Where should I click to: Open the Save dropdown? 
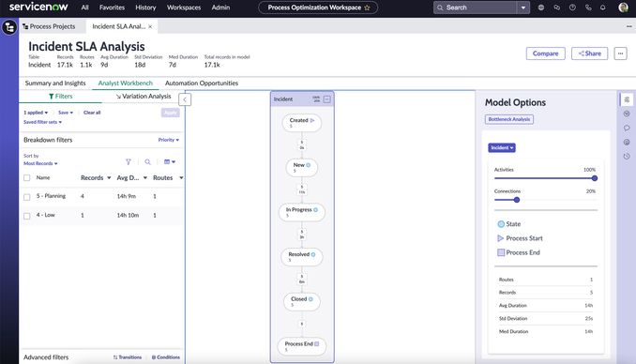pyautogui.click(x=66, y=113)
